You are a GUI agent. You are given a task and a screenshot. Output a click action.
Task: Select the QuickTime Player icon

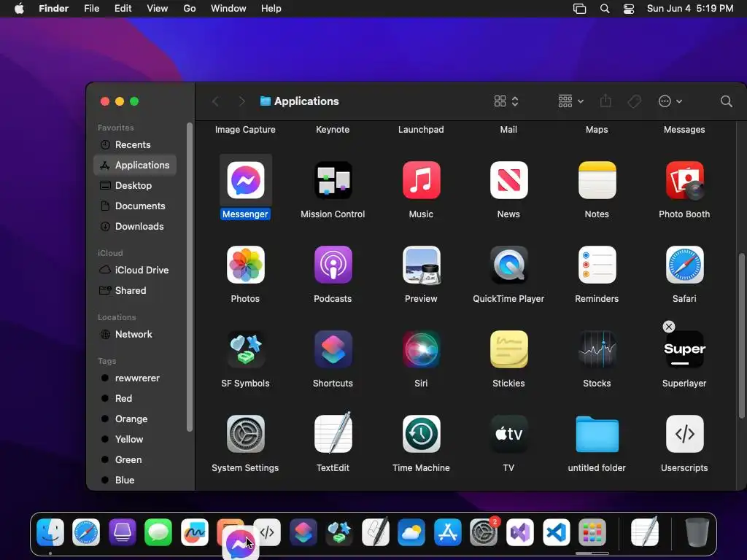tap(508, 265)
